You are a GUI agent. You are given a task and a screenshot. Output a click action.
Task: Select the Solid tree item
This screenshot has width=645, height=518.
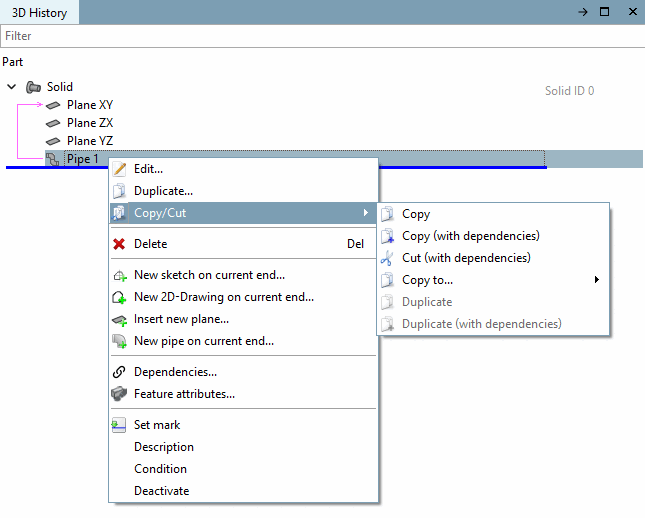[60, 87]
